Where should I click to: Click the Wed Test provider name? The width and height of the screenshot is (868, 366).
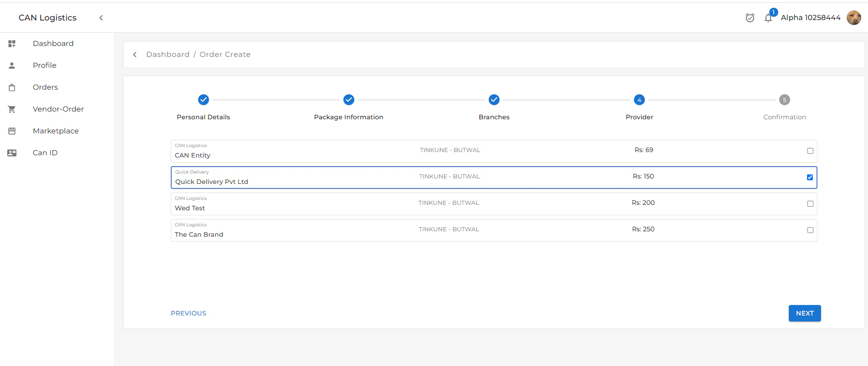click(x=190, y=208)
